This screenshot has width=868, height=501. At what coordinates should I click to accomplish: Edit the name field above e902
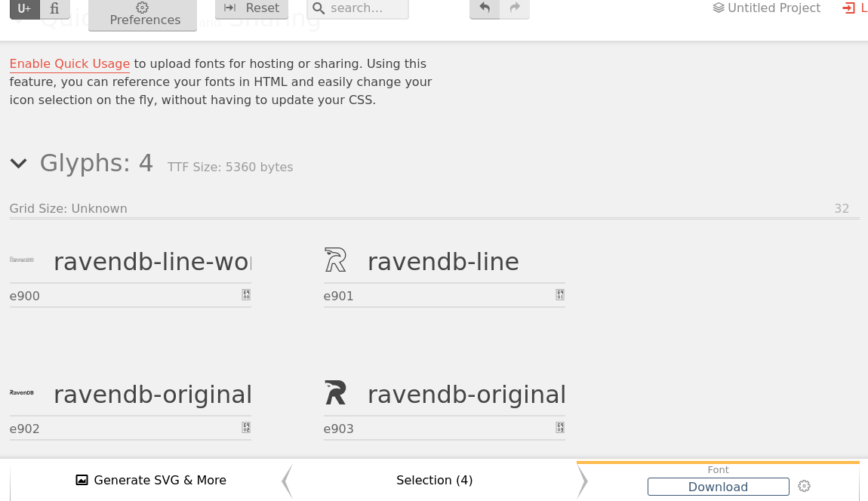click(152, 395)
